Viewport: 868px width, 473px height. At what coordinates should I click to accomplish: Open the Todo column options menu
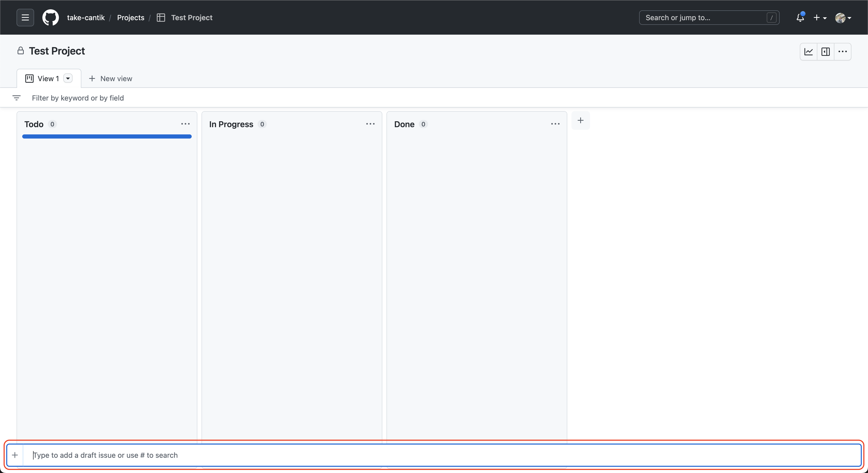point(185,124)
